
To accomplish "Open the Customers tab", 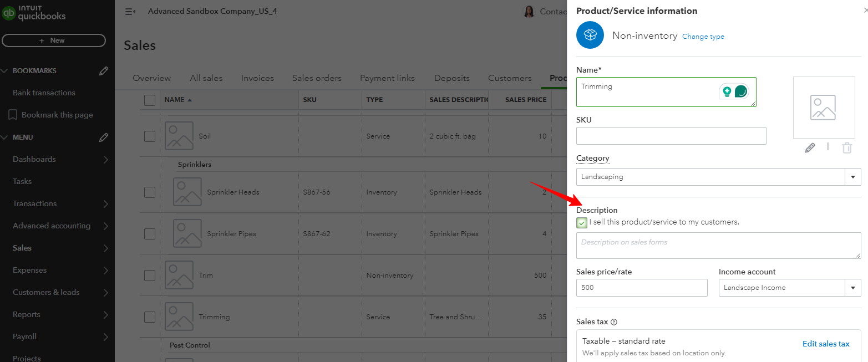I will 510,78.
